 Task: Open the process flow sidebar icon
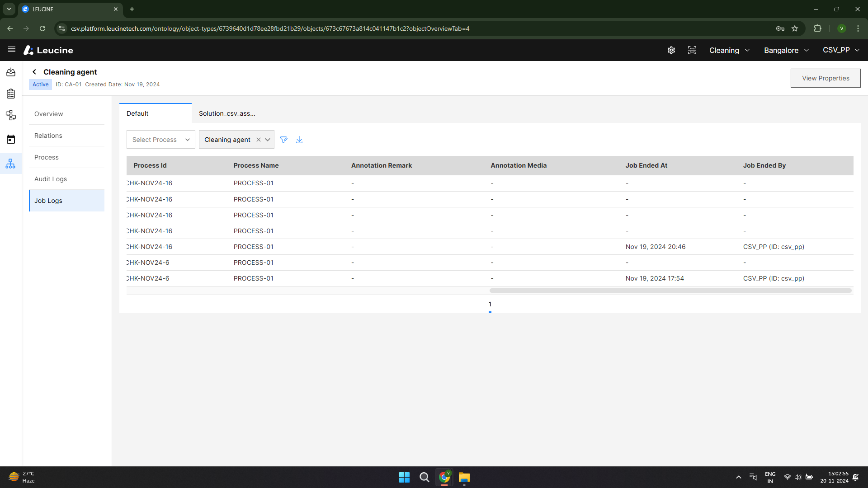(x=11, y=116)
